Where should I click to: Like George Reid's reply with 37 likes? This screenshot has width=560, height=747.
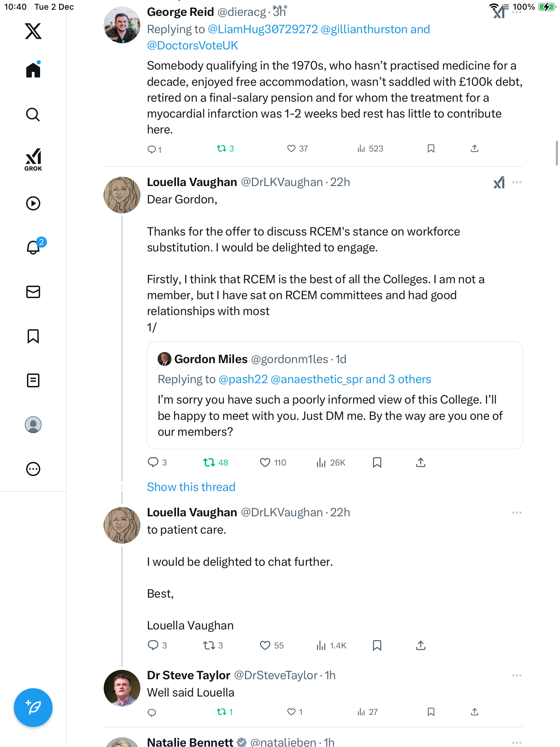291,149
